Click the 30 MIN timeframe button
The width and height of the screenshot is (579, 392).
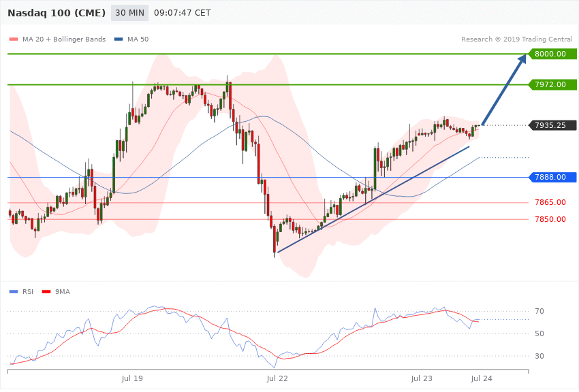coord(129,13)
